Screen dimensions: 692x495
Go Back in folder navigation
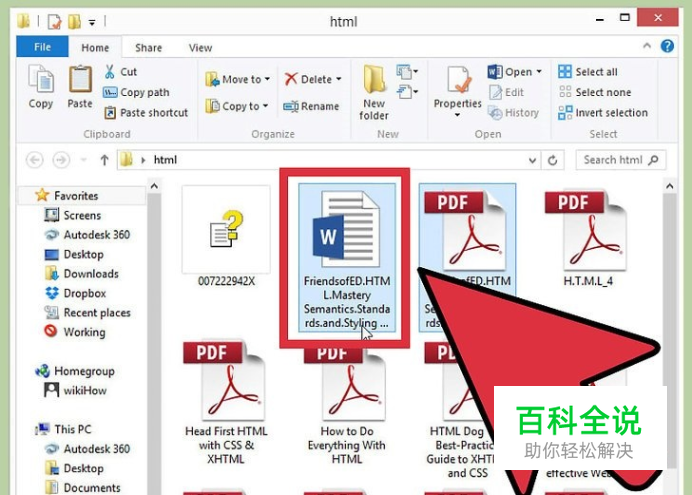35,160
